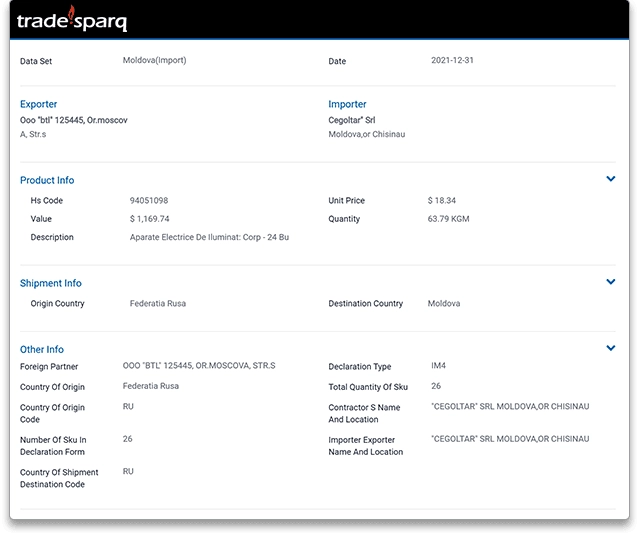
Task: Click the Foreign Partner label
Action: 49,366
